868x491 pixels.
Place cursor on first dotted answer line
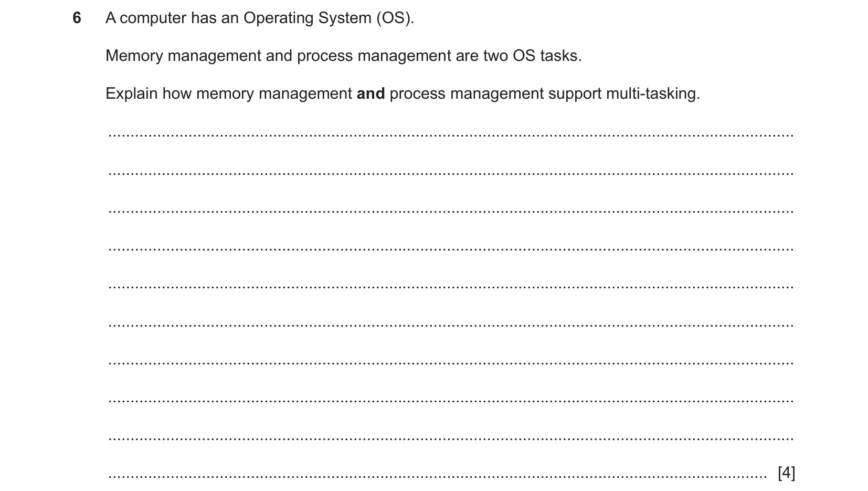coord(451,135)
